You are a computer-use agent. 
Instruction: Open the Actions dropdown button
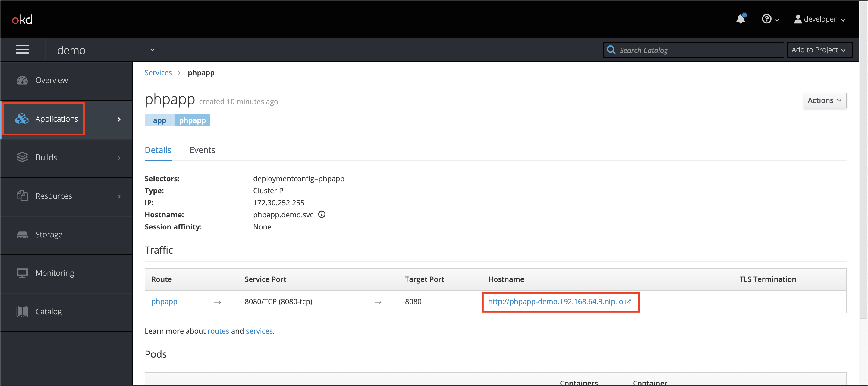point(824,101)
